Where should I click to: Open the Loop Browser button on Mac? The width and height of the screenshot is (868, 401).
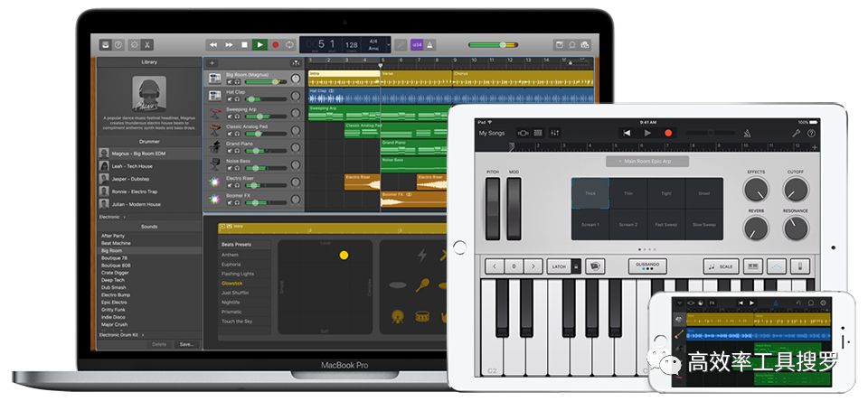571,45
